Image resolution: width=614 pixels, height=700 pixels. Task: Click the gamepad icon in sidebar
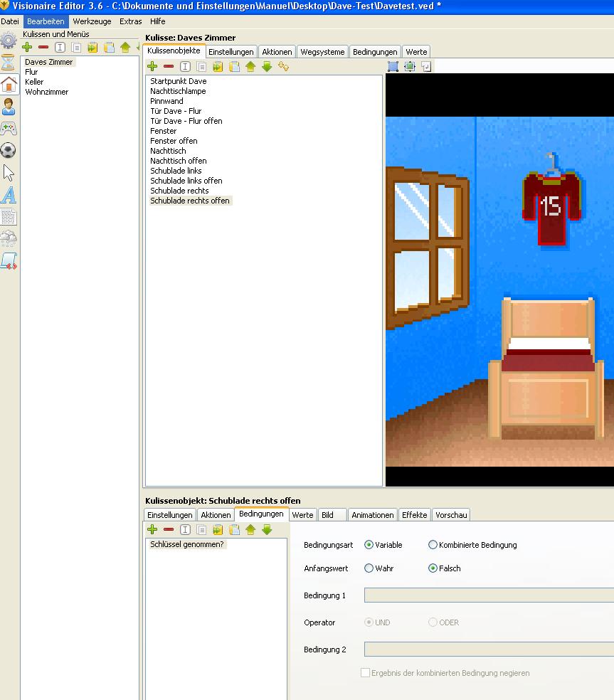(x=9, y=129)
